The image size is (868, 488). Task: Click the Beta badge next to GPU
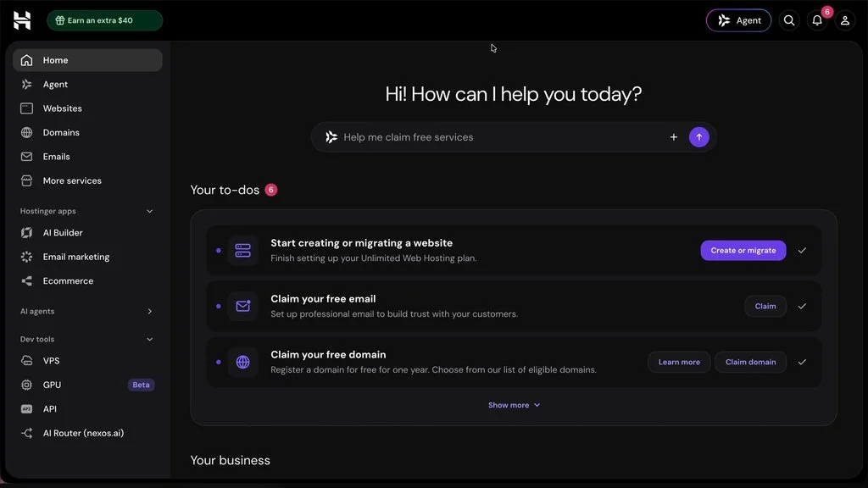(x=141, y=385)
